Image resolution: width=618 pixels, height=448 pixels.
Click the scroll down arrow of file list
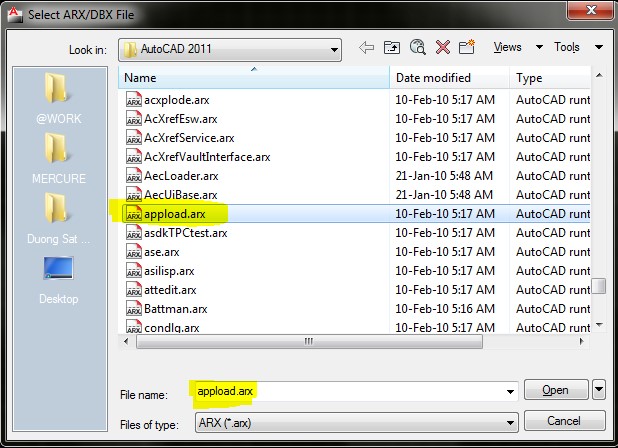tap(599, 325)
